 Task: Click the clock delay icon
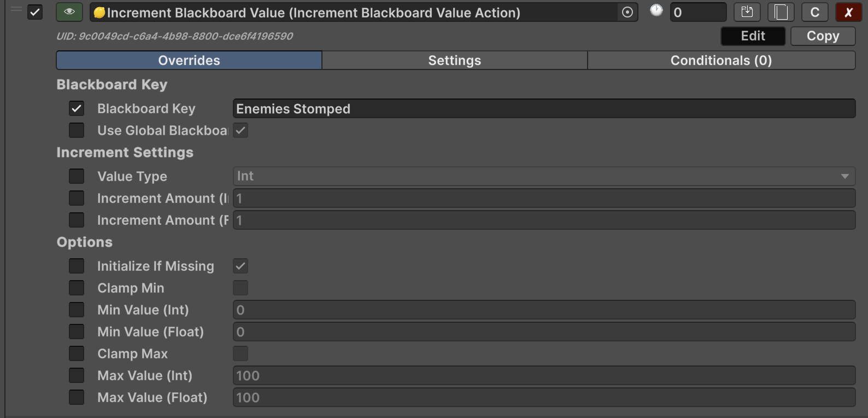coord(656,10)
